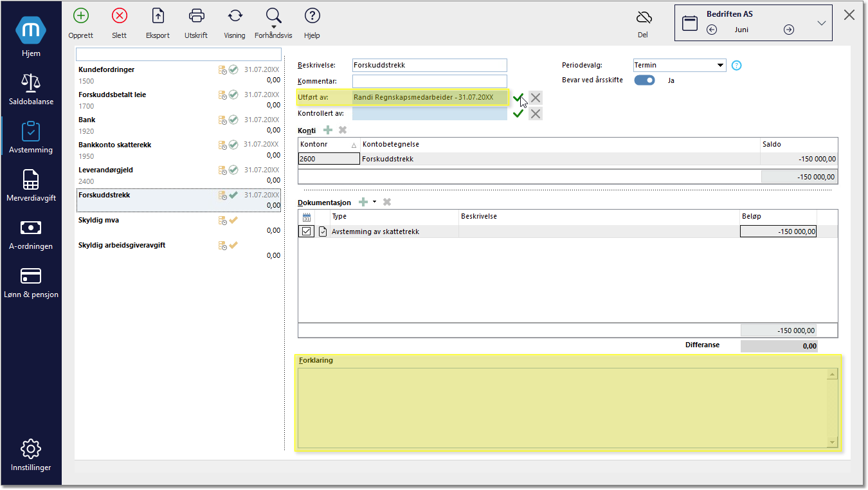Click into the Forklaring text area
The height and width of the screenshot is (490, 868).
coord(563,408)
